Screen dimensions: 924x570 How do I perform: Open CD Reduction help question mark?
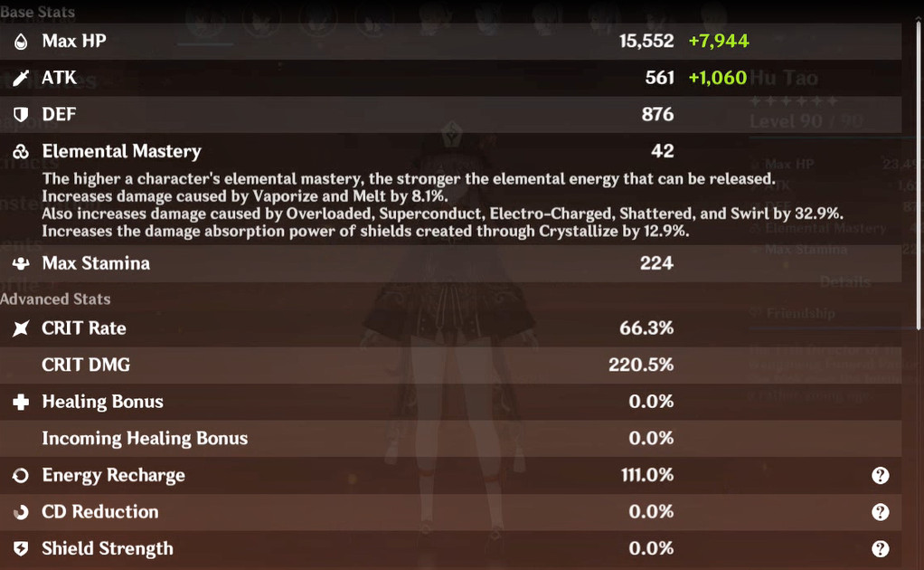pos(880,512)
